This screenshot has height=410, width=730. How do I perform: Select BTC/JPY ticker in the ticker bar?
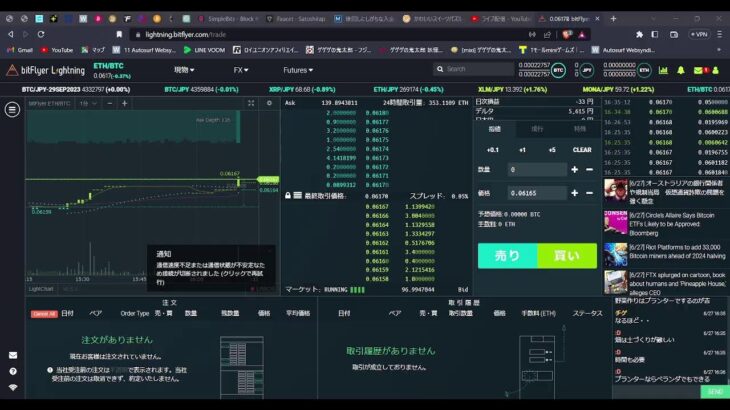tap(201, 89)
